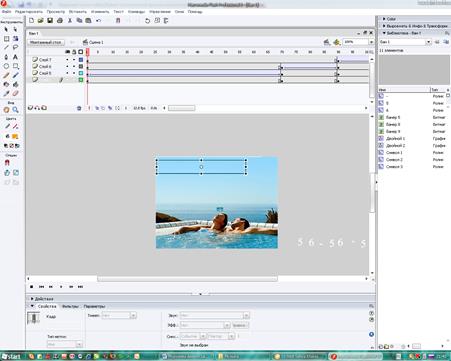Pick the Eyedropper tool
Viewport: 451px width, 361px height.
click(6, 94)
